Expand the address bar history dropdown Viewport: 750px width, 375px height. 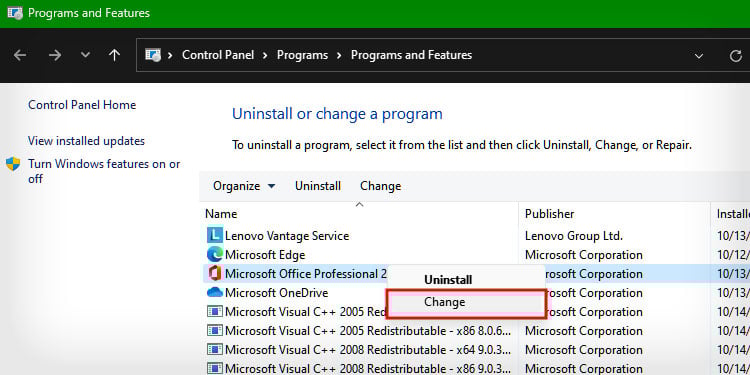tap(699, 56)
